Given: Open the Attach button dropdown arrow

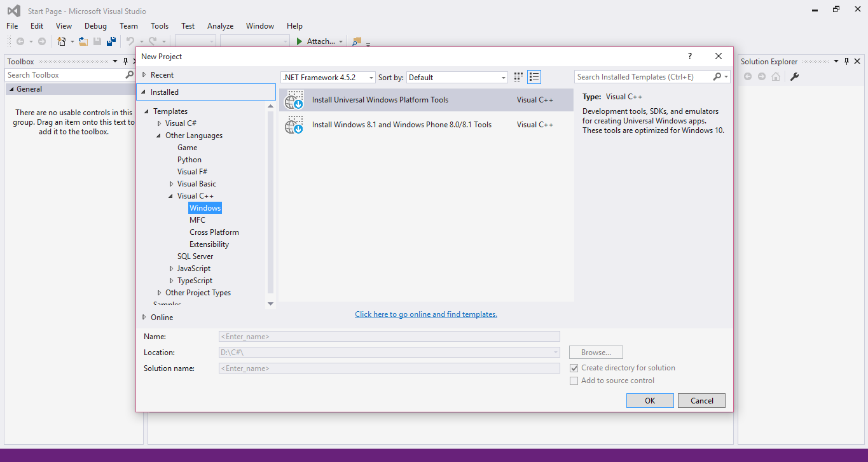Looking at the screenshot, I should [x=341, y=41].
